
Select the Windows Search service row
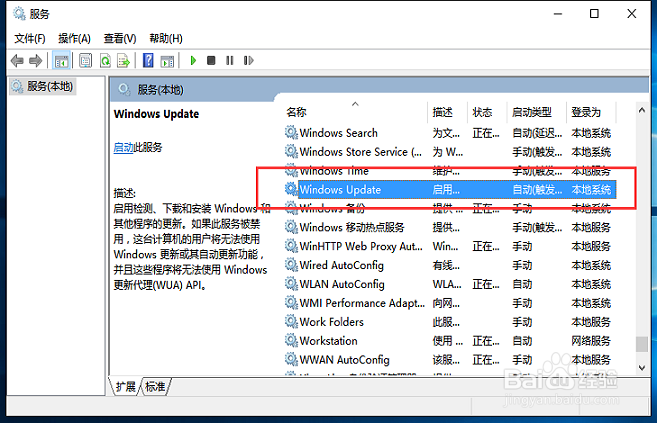pos(450,133)
